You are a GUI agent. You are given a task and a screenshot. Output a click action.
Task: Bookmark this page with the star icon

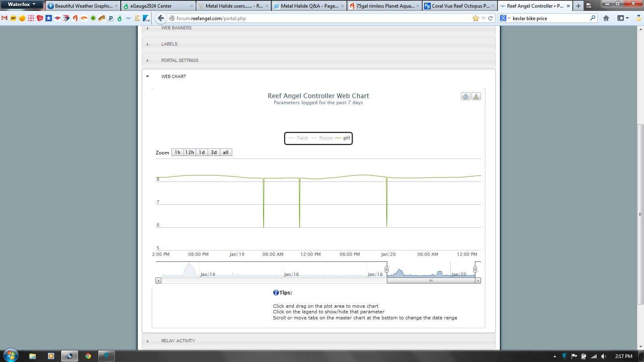point(476,18)
